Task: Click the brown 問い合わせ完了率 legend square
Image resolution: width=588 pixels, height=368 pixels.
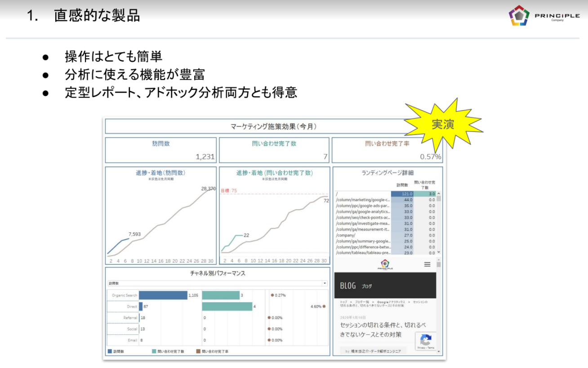Action: [198, 351]
